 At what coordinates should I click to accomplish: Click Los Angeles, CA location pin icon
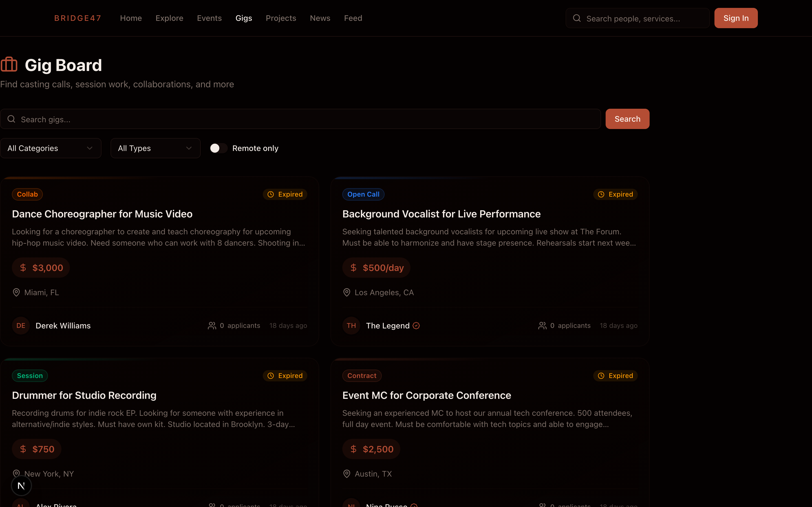(x=347, y=292)
